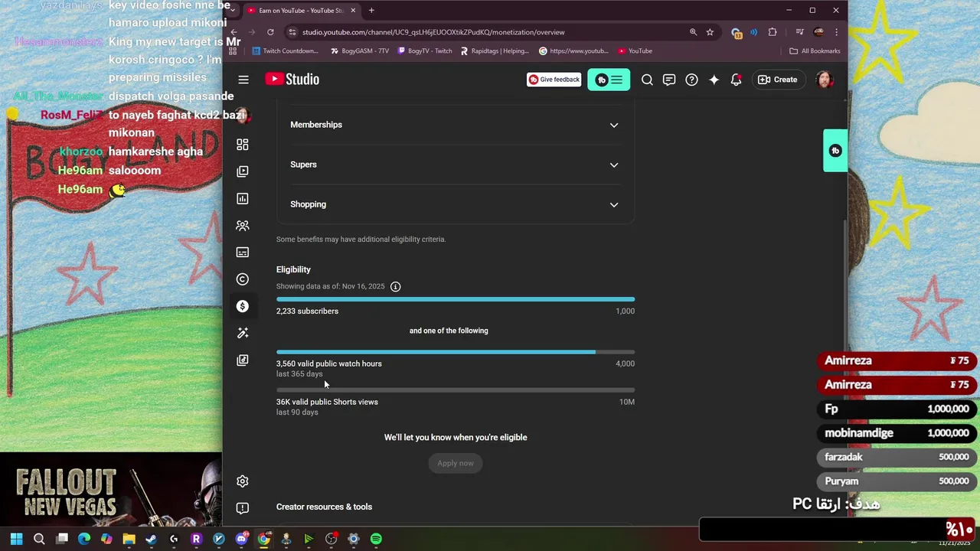Viewport: 980px width, 551px height.
Task: Click the teal tubebuddy header button
Action: [x=609, y=80]
